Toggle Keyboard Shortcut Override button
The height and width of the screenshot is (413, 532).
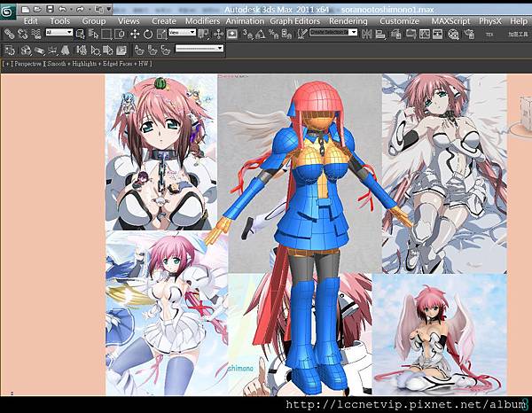[232, 34]
